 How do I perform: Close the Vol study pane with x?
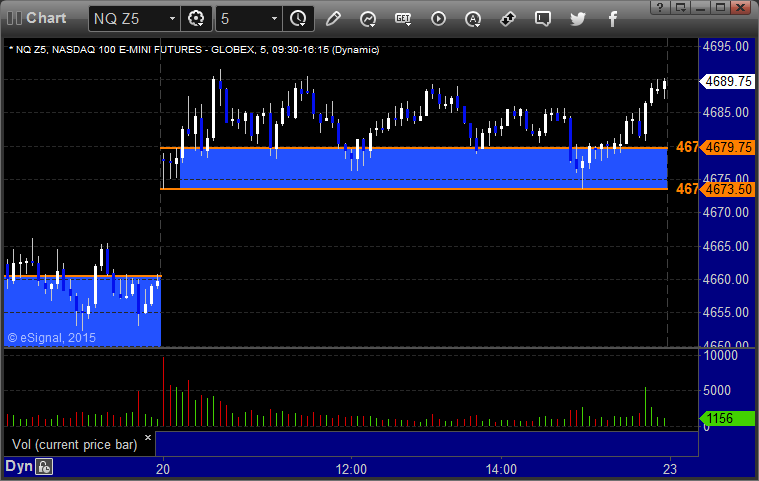(148, 437)
